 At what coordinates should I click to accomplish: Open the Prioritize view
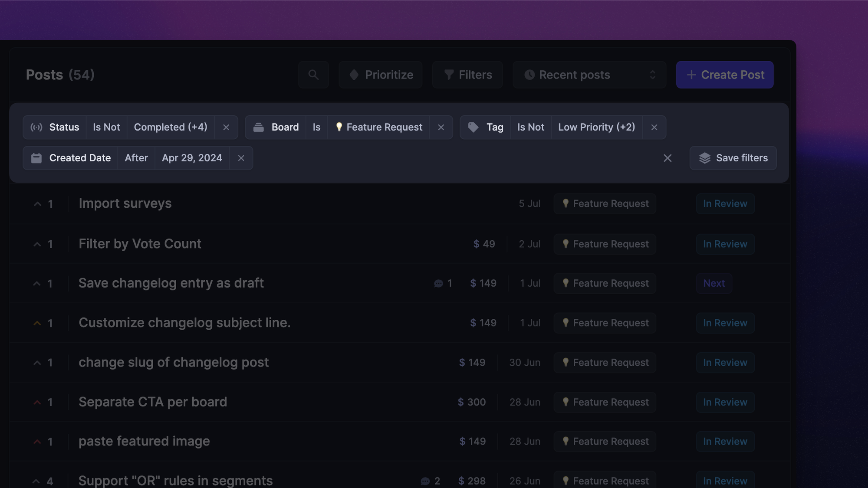coord(381,75)
